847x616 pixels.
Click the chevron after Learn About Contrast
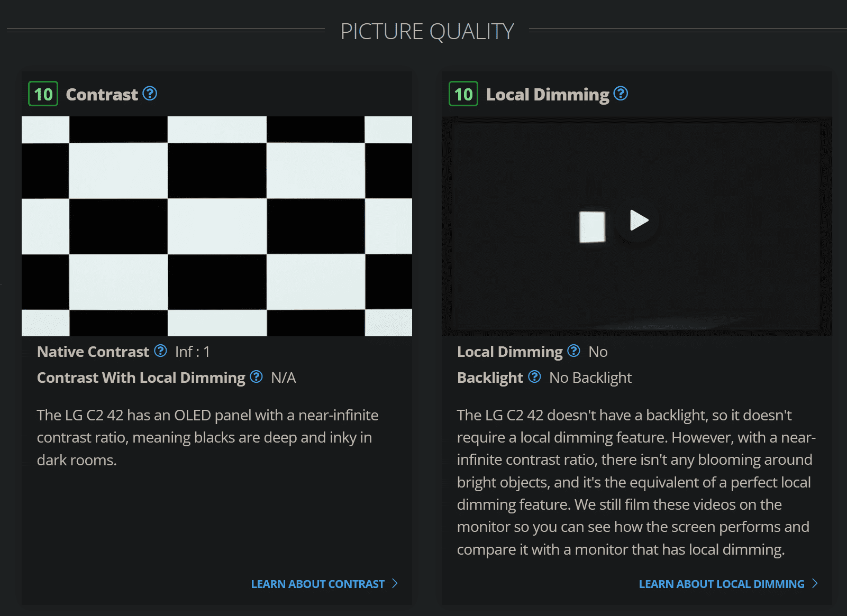[395, 583]
